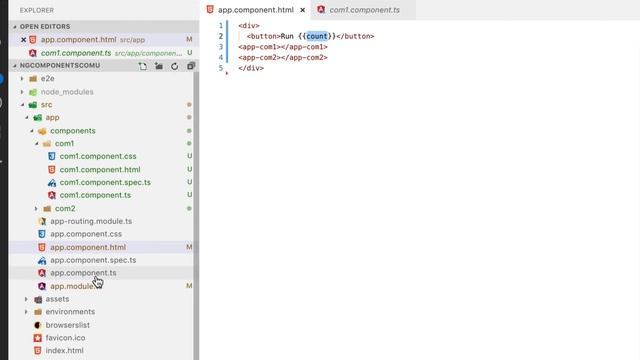Click the node_modules folder icon
The width and height of the screenshot is (640, 360).
tap(33, 92)
